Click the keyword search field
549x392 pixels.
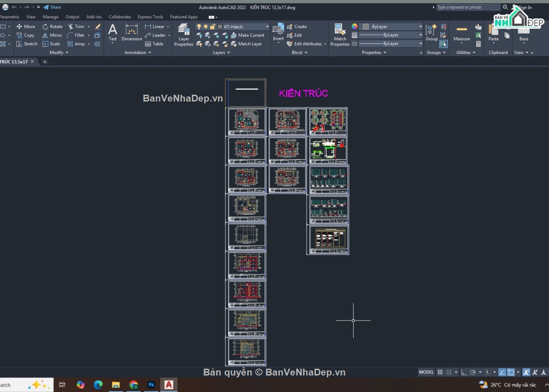pyautogui.click(x=468, y=7)
